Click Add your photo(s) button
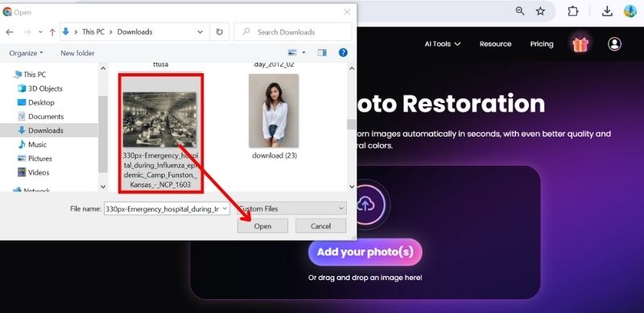The width and height of the screenshot is (644, 313). [365, 252]
